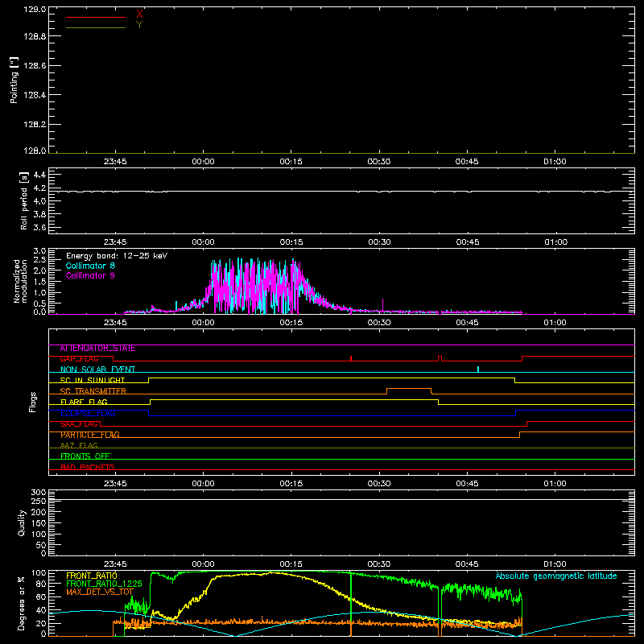Click the 128.4 tick label
This screenshot has height=644, width=644.
pyautogui.click(x=35, y=95)
